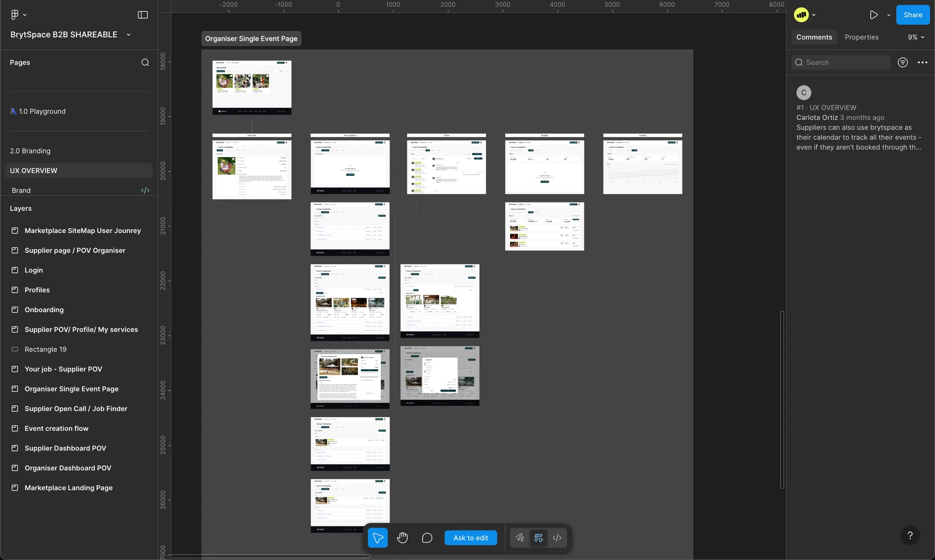Toggle the Draw mode icon

[520, 538]
